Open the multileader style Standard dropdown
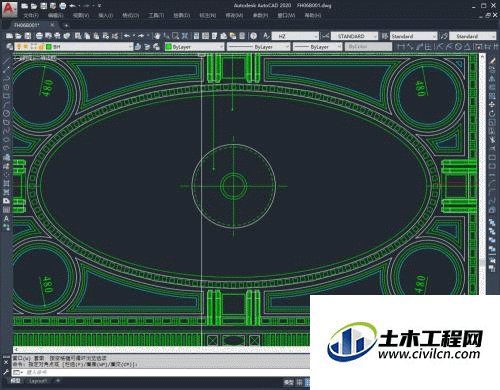 pos(472,36)
